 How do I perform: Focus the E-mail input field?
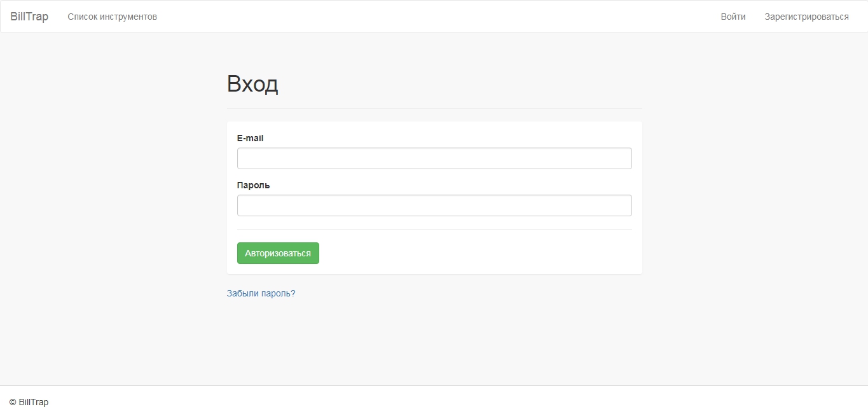coord(434,158)
